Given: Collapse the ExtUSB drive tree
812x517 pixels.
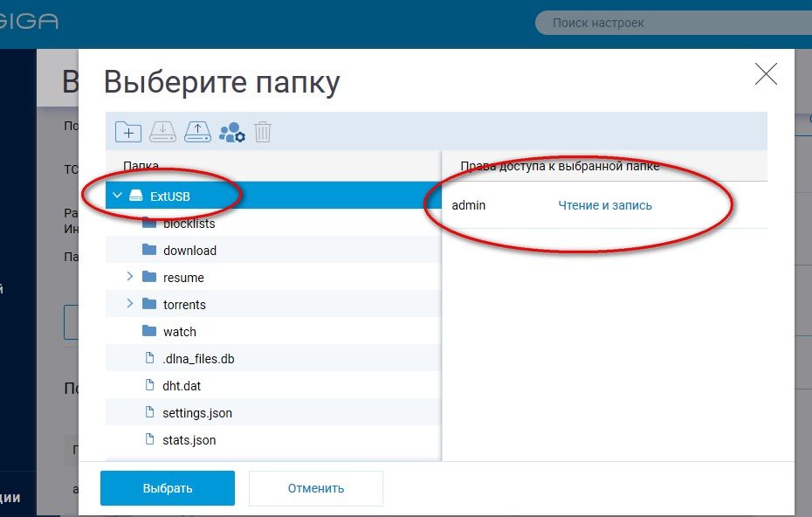Looking at the screenshot, I should (118, 196).
